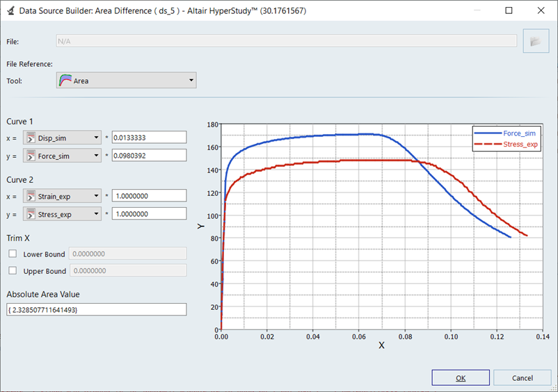Click the Force_sim data source icon
558x392 pixels.
[30, 156]
